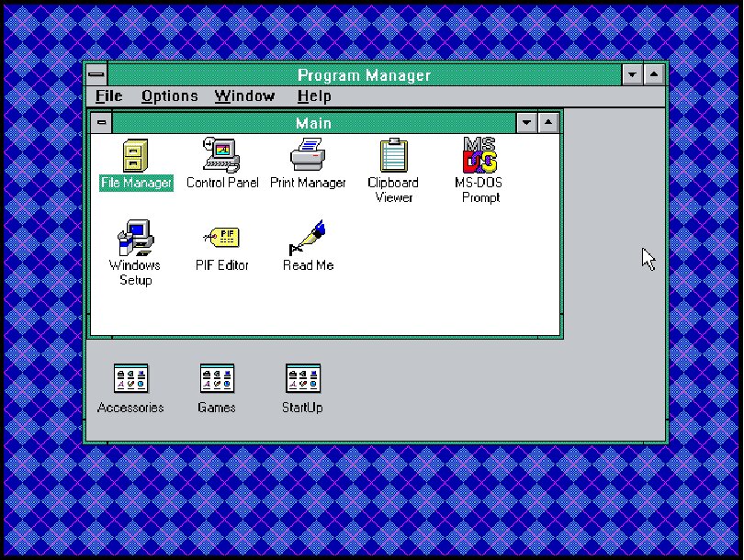Click the 'PIF Editor' label text
Image resolution: width=744 pixels, height=560 pixels.
[x=222, y=265]
